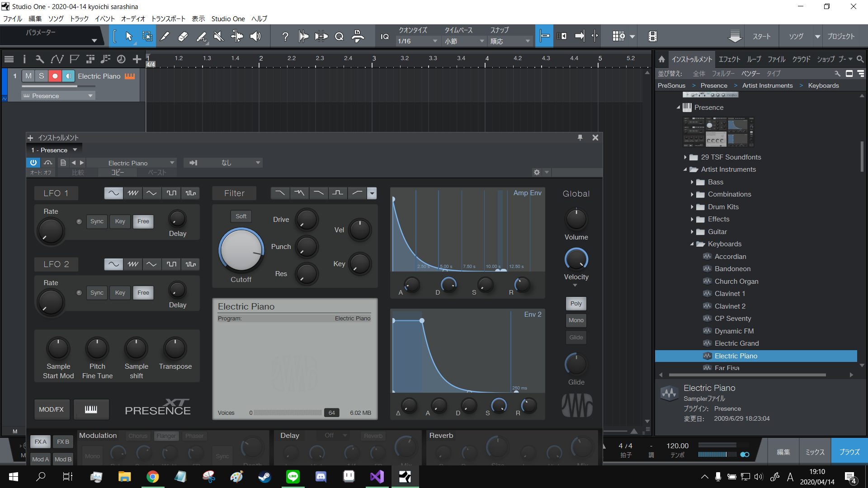Show the track list icon

click(9, 59)
